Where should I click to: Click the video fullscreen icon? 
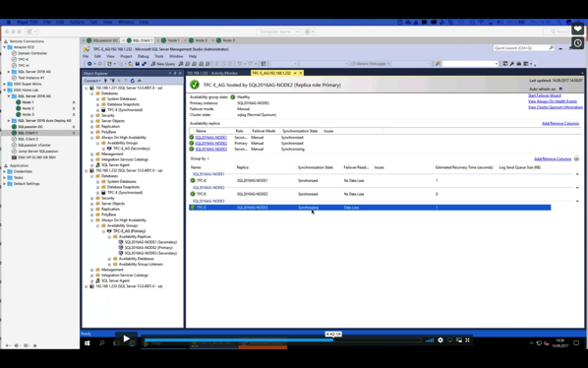(x=468, y=339)
